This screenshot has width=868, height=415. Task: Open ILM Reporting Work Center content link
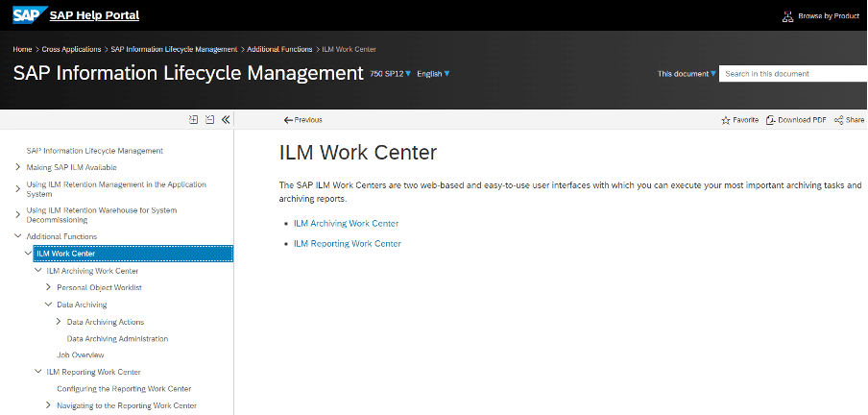click(x=347, y=243)
